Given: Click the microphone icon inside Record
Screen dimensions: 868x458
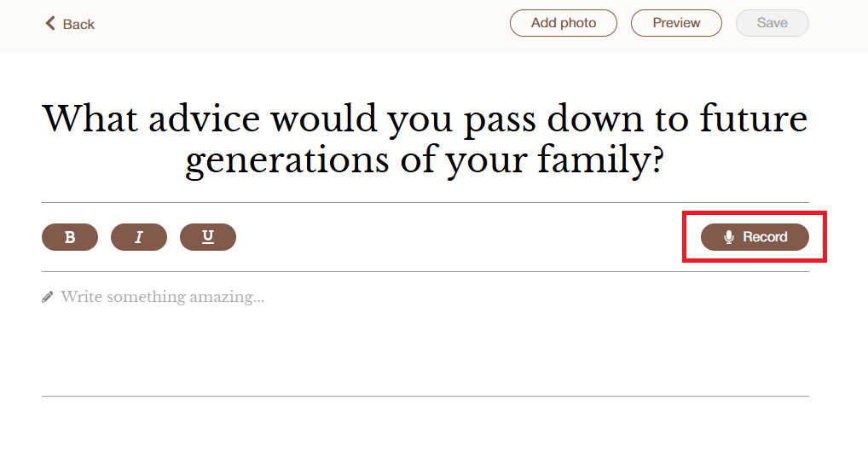Looking at the screenshot, I should 729,237.
